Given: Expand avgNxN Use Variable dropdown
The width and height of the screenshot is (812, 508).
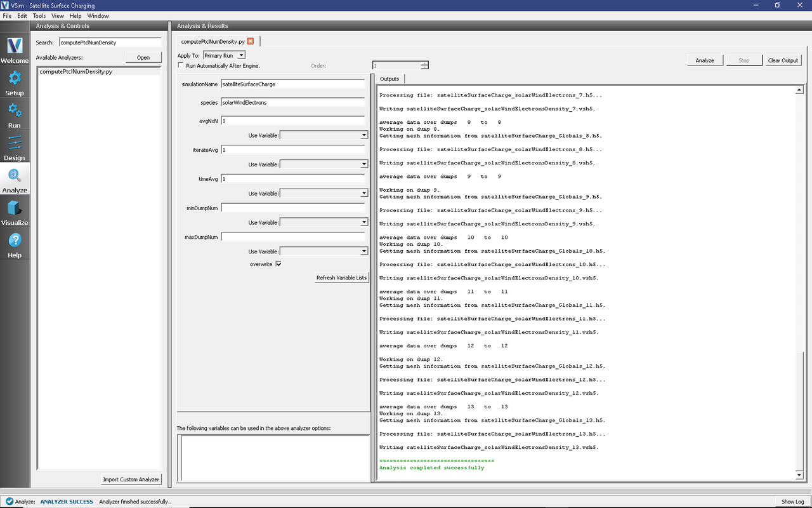Looking at the screenshot, I should pyautogui.click(x=324, y=135).
